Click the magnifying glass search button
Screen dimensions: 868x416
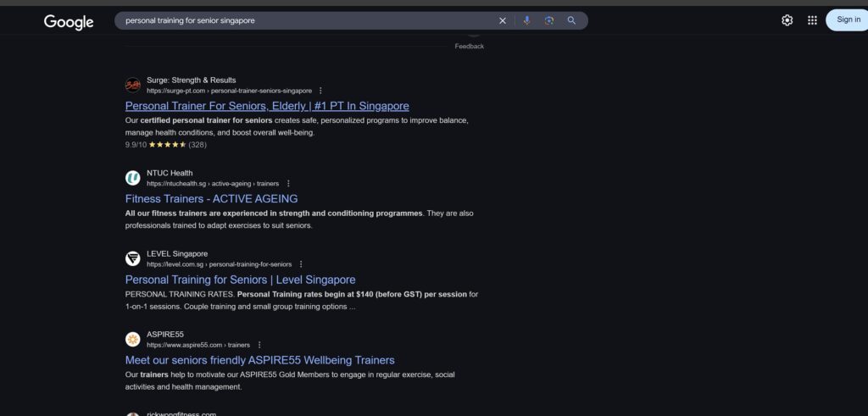pyautogui.click(x=572, y=20)
